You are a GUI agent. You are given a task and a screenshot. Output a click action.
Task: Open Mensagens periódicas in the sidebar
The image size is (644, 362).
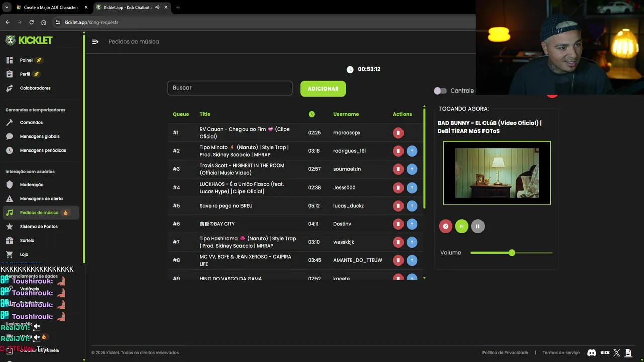pyautogui.click(x=43, y=150)
